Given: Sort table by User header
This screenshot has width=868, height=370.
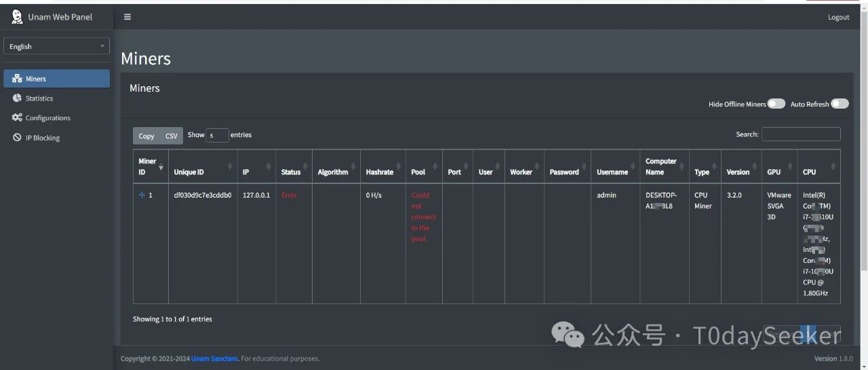Looking at the screenshot, I should (x=489, y=167).
